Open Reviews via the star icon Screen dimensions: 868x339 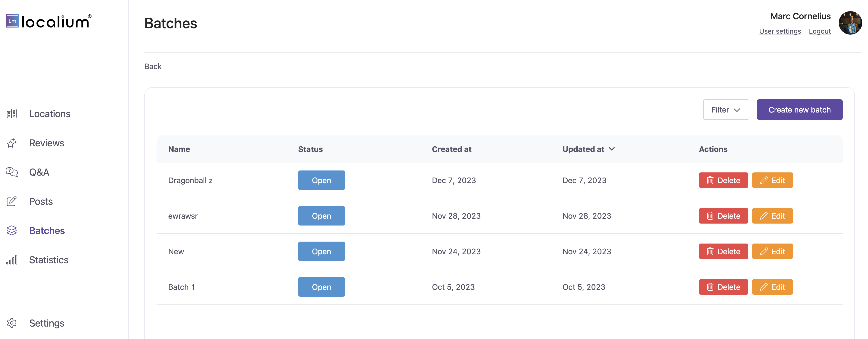point(12,143)
